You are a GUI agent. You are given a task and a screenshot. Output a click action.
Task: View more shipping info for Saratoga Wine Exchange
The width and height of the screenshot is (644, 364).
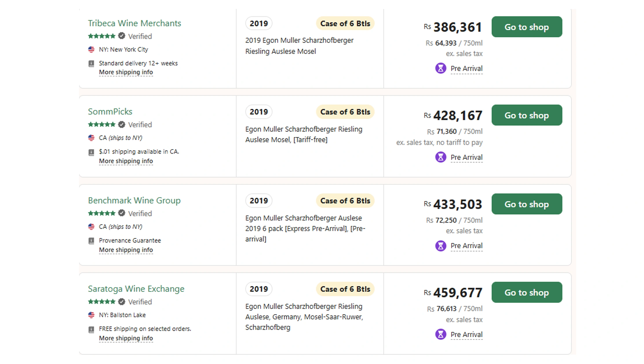tap(126, 338)
